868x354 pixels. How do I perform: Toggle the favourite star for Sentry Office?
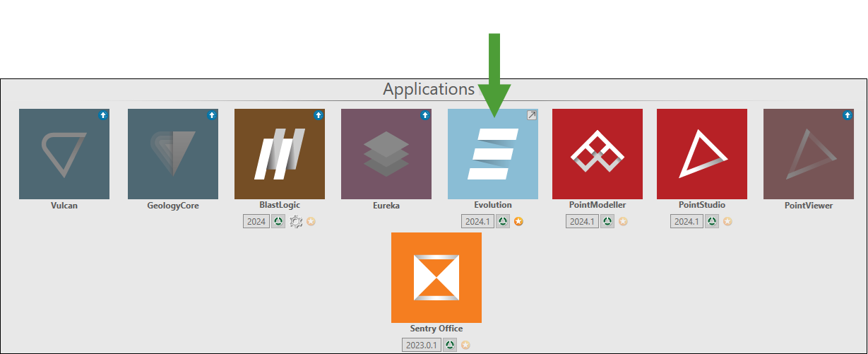click(465, 346)
